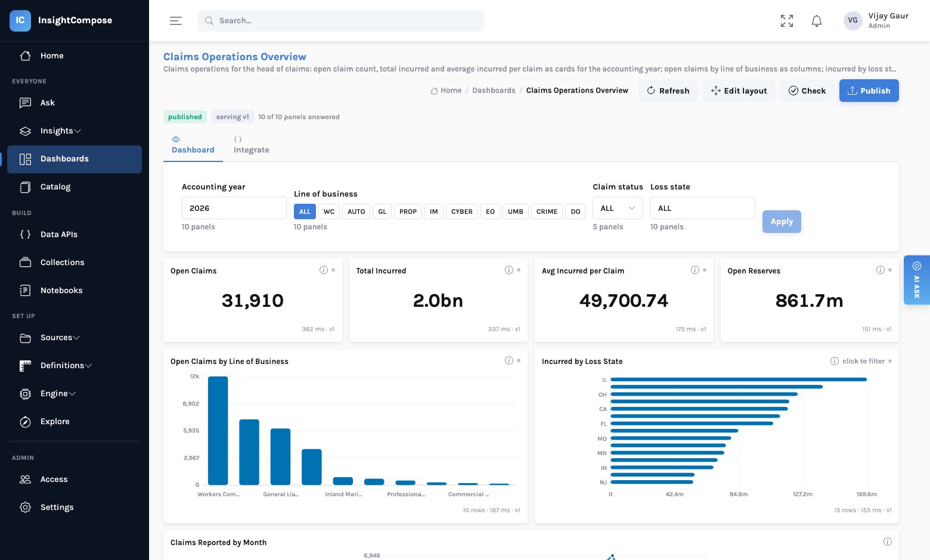Click info icon on Open Claims by Line chart
The image size is (930, 560).
(x=509, y=360)
